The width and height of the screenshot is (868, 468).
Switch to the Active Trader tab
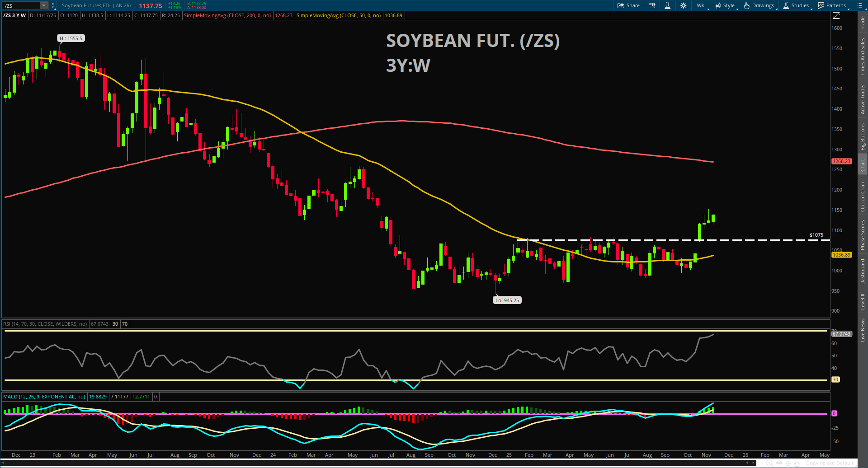point(863,99)
